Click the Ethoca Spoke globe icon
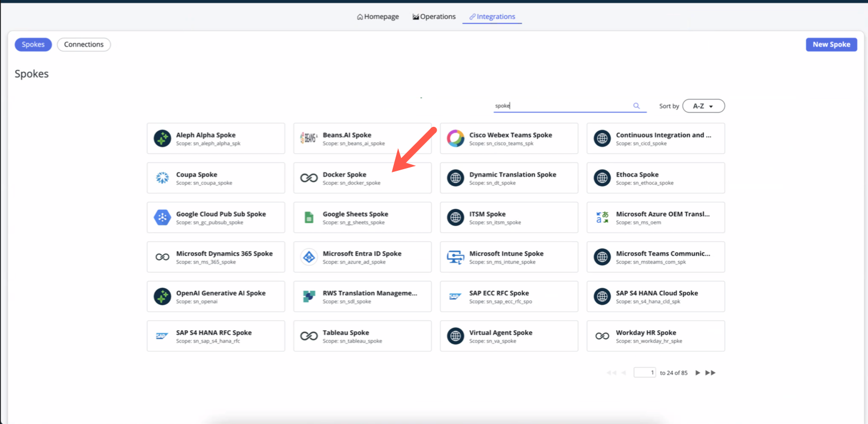The image size is (868, 424). [x=602, y=178]
